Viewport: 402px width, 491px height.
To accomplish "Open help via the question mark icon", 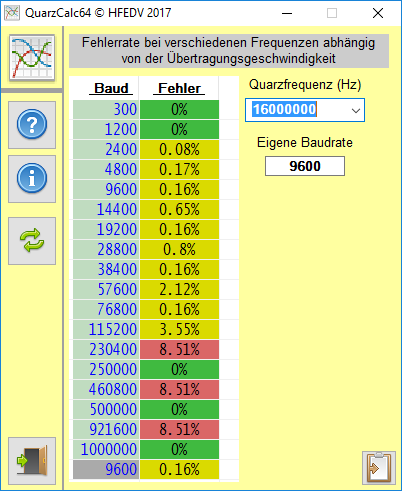I will click(32, 125).
